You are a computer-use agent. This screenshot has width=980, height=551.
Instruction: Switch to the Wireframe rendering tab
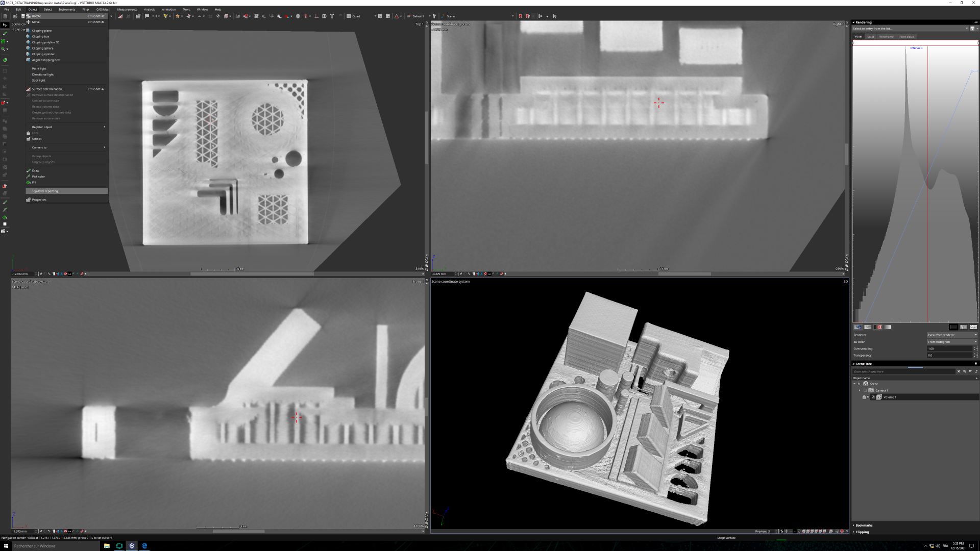click(886, 37)
